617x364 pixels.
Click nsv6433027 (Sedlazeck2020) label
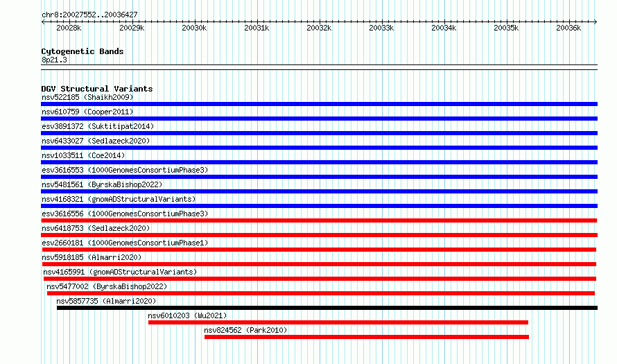coord(96,141)
